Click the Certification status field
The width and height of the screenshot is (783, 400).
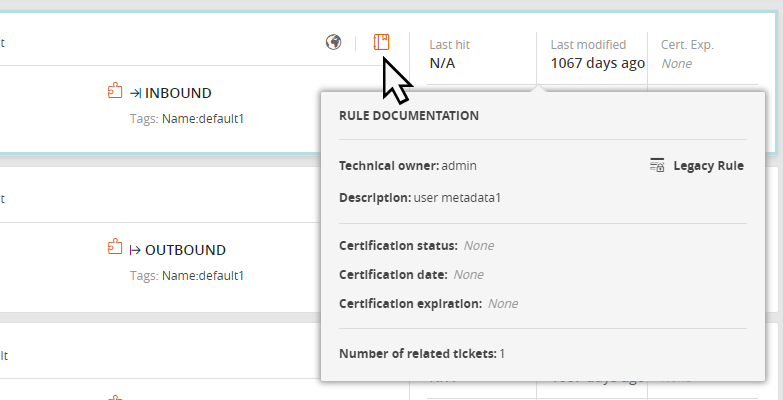point(416,245)
